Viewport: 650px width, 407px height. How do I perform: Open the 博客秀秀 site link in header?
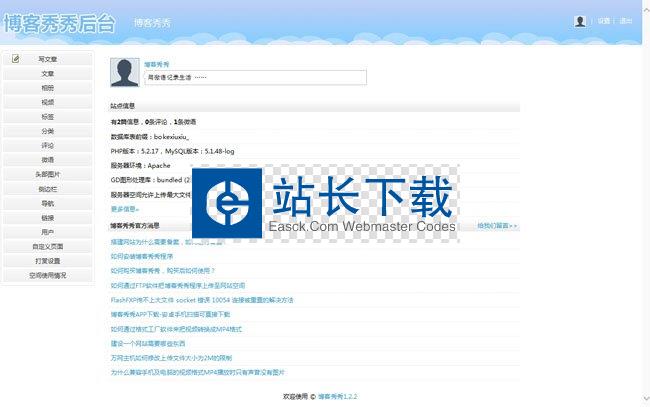(152, 23)
